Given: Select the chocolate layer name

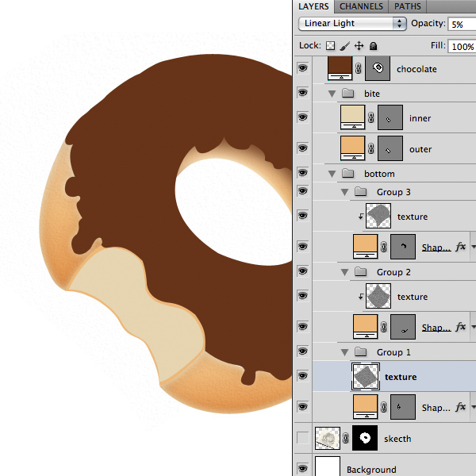Looking at the screenshot, I should 416,69.
